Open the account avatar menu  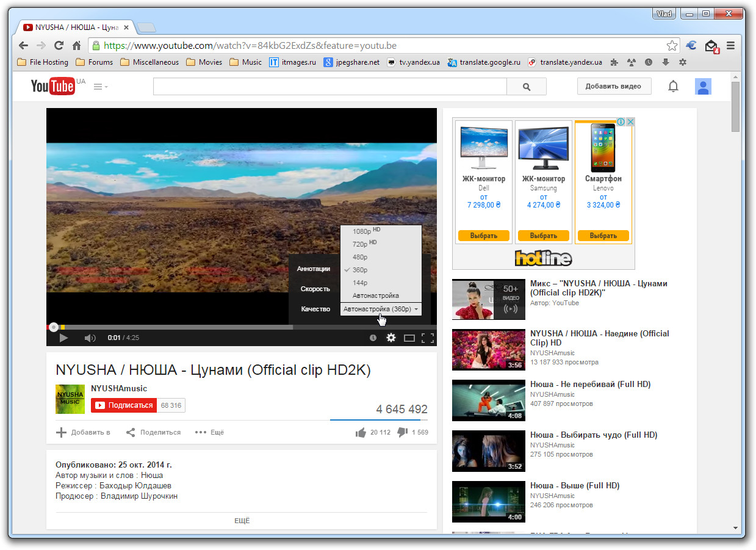(703, 87)
